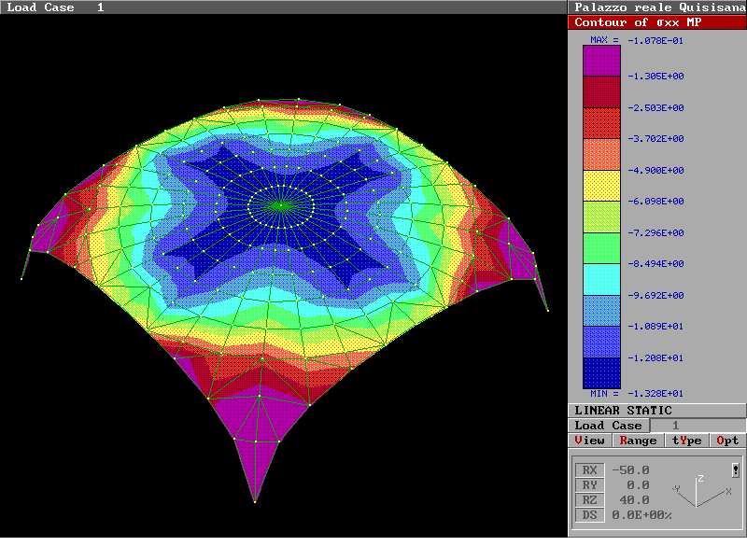Open the Opt options menu

(727, 441)
